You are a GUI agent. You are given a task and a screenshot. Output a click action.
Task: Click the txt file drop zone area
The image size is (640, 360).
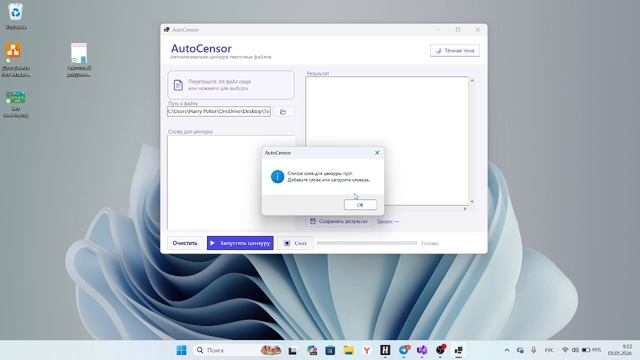231,85
